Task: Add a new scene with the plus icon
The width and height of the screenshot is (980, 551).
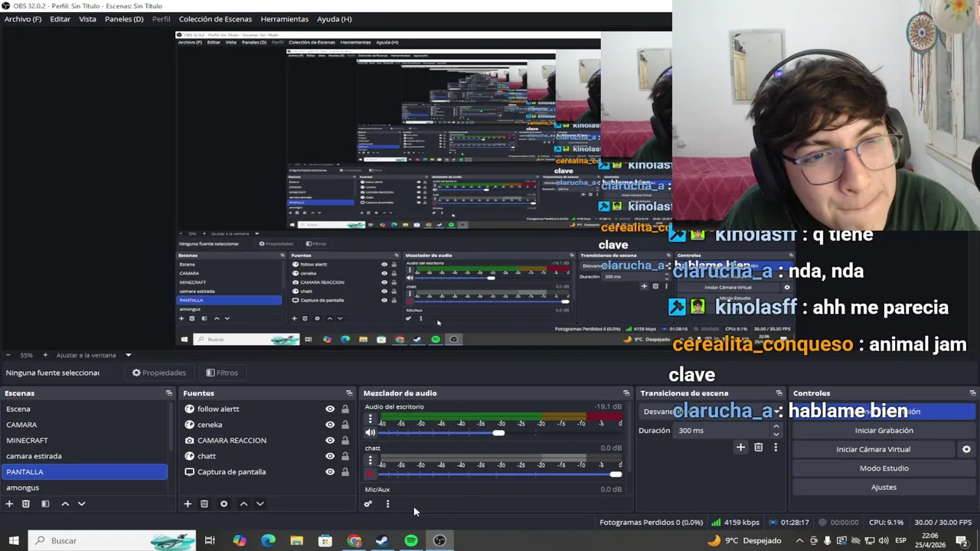Action: click(9, 504)
